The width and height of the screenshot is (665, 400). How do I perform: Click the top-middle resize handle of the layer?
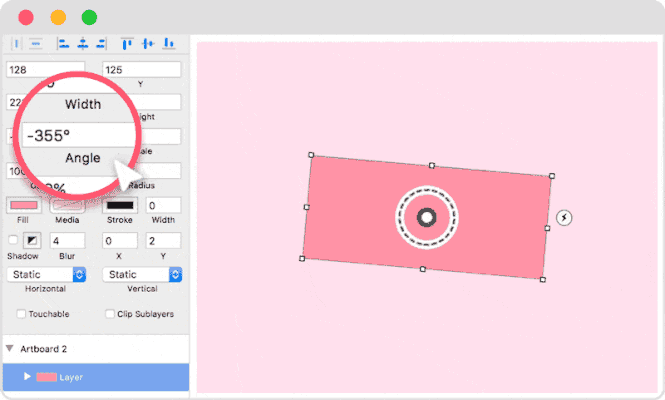431,165
